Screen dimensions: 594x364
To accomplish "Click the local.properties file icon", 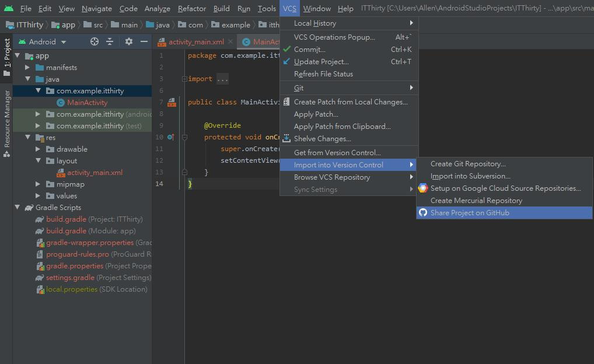I will [x=40, y=289].
